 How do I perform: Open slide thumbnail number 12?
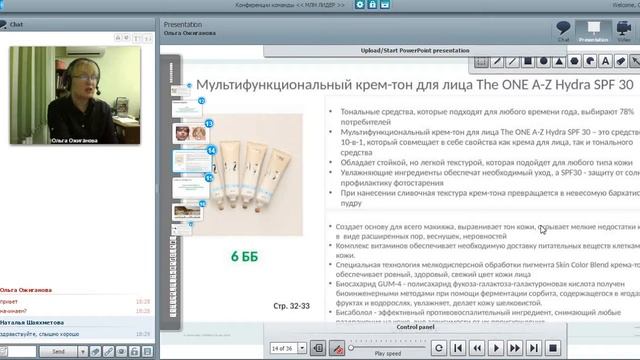187,109
